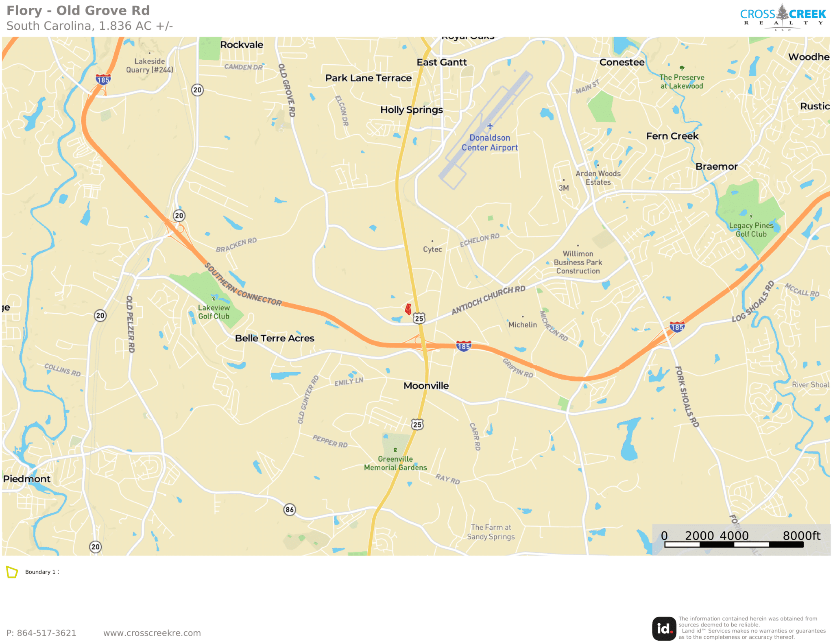Screen dimensions: 833x644
Task: Click the US 25 shield near Antioch Church Rd
Action: 419,318
